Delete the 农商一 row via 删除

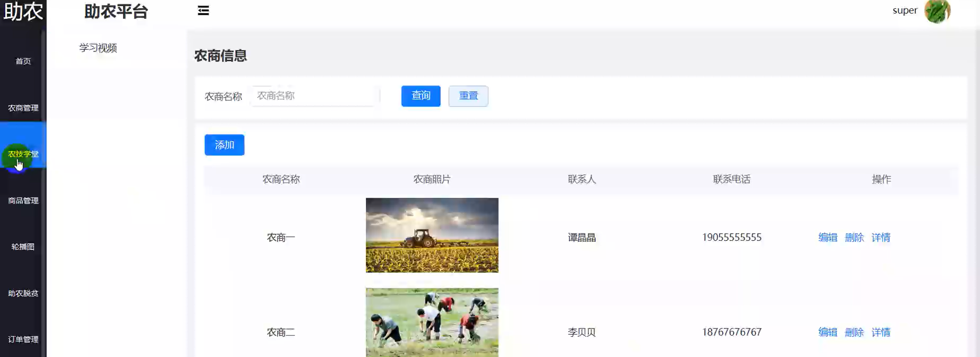pyautogui.click(x=854, y=238)
